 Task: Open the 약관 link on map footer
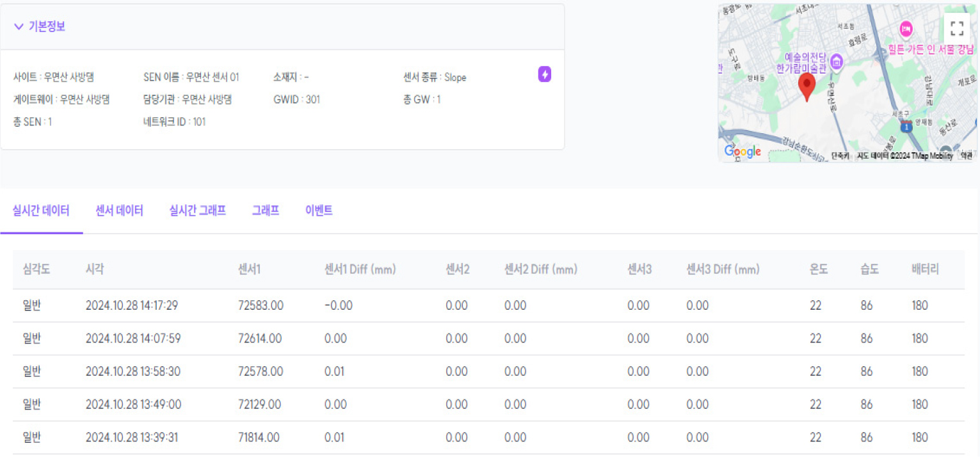pos(966,156)
